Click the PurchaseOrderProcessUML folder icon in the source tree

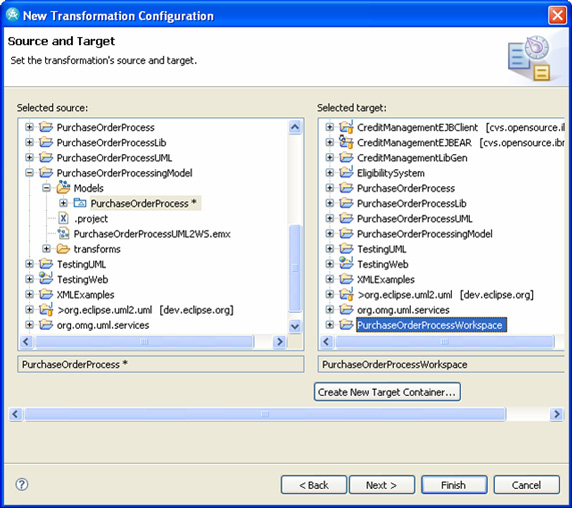[46, 158]
